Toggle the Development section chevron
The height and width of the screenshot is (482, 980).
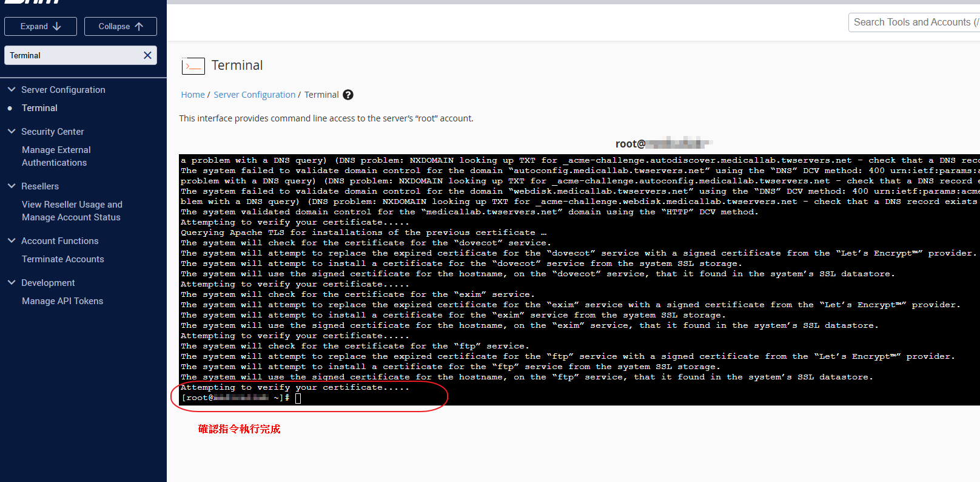[x=12, y=282]
